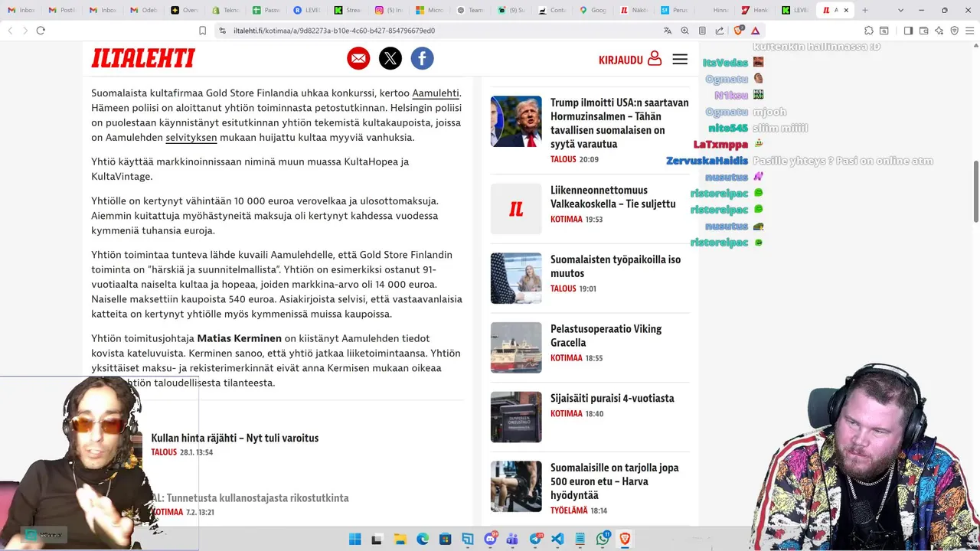Click the KIRJAUDU login button
The height and width of the screenshot is (551, 980).
(630, 59)
